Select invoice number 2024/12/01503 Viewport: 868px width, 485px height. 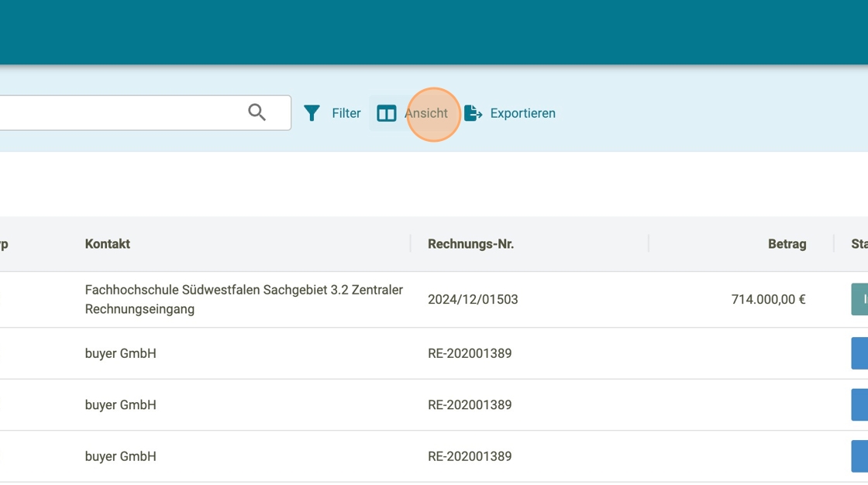(473, 300)
